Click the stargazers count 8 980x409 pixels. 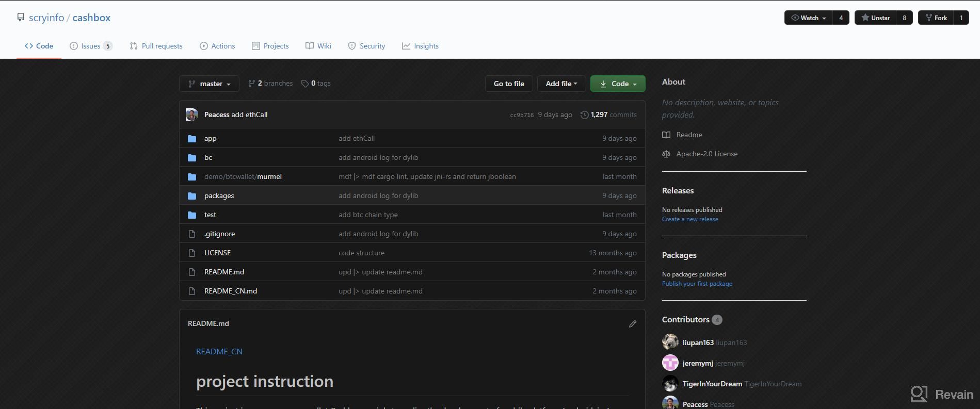pos(904,18)
